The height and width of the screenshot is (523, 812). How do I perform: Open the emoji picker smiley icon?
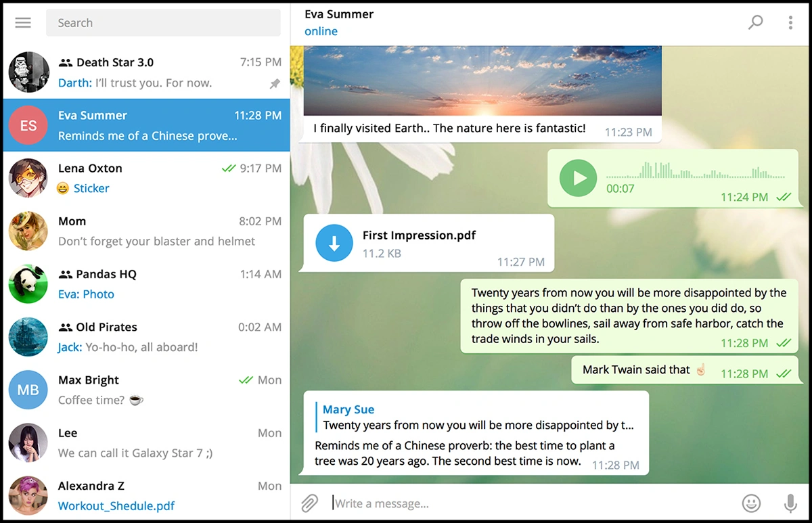pyautogui.click(x=751, y=503)
